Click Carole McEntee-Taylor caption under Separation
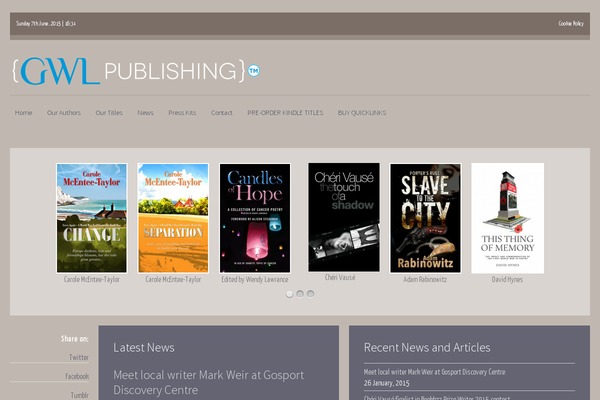Image resolution: width=600 pixels, height=400 pixels. pyautogui.click(x=173, y=279)
